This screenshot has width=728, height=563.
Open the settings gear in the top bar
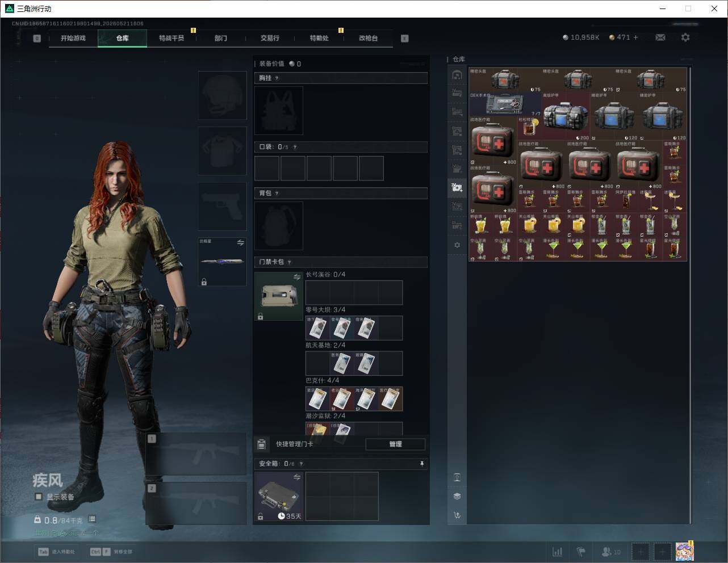[x=685, y=37]
